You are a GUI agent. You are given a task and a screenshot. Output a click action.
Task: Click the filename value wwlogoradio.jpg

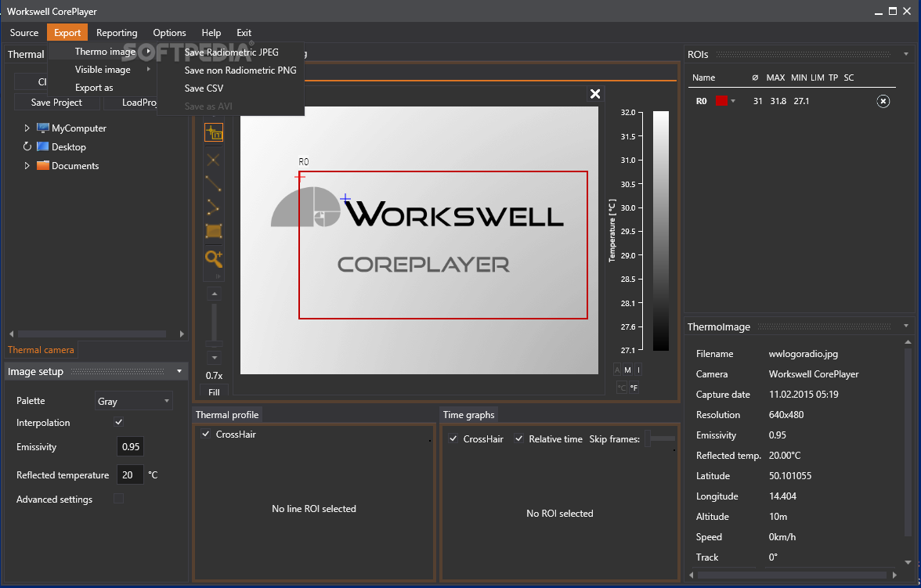(803, 354)
